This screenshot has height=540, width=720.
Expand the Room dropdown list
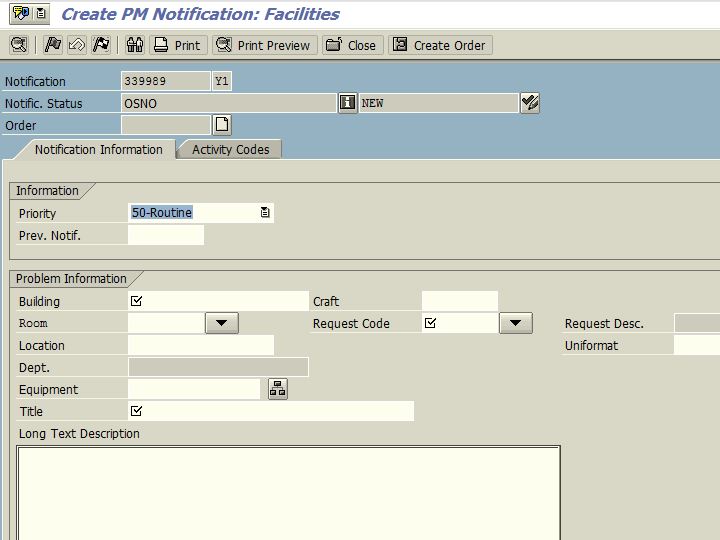tap(221, 323)
